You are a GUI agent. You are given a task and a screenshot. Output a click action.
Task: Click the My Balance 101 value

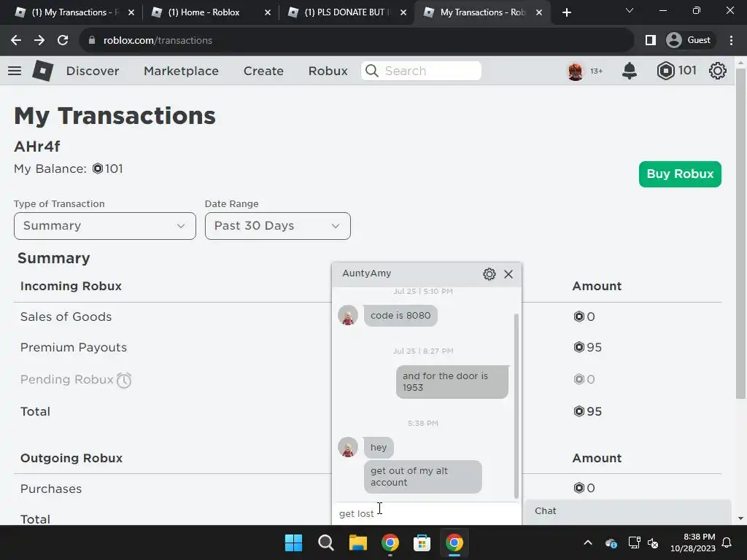pos(108,169)
